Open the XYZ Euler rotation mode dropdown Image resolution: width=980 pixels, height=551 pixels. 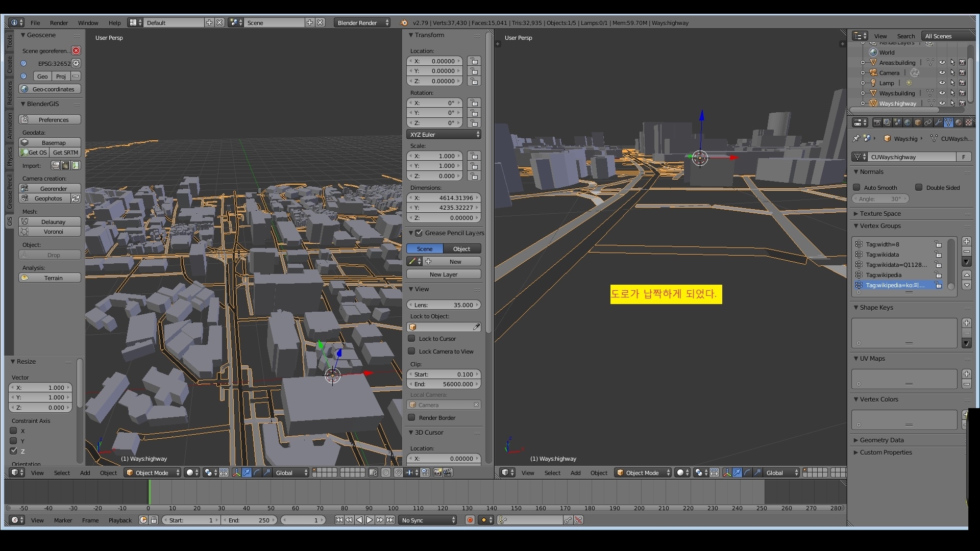(x=444, y=135)
